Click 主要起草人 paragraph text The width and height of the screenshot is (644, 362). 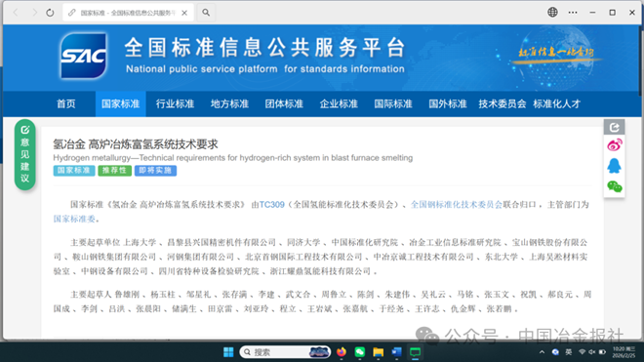point(322,302)
